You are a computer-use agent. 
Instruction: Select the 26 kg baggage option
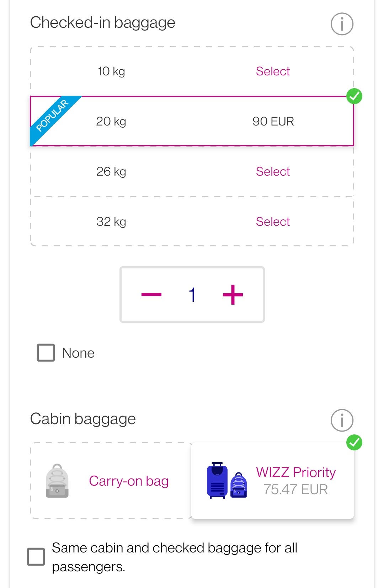point(192,171)
